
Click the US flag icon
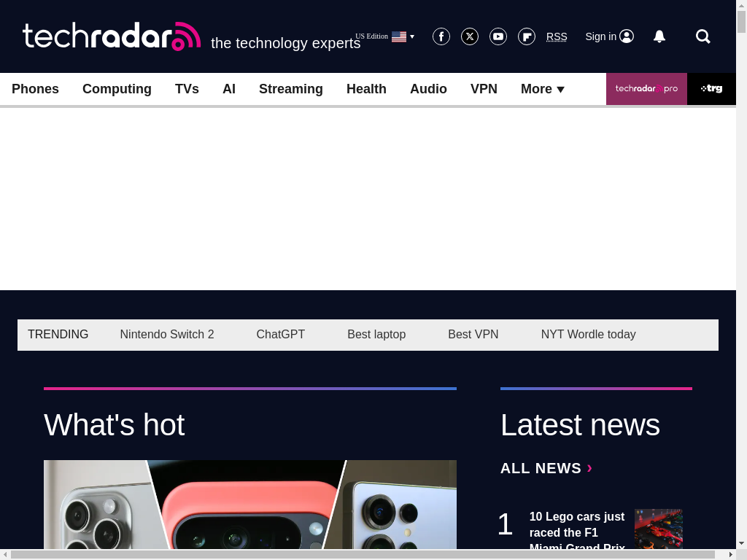pos(399,36)
